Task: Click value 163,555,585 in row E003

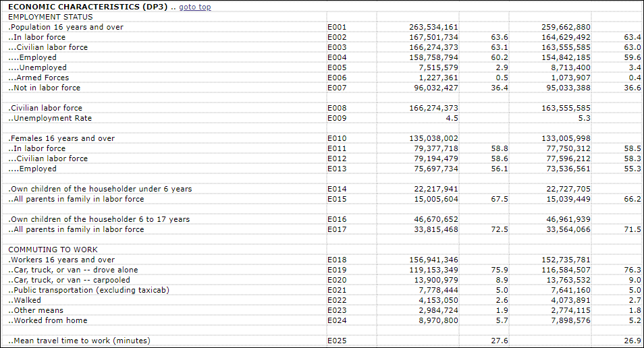Action: (x=566, y=47)
